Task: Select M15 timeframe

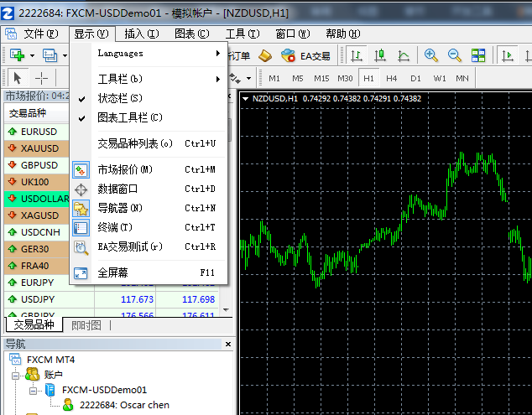Action: [321, 78]
